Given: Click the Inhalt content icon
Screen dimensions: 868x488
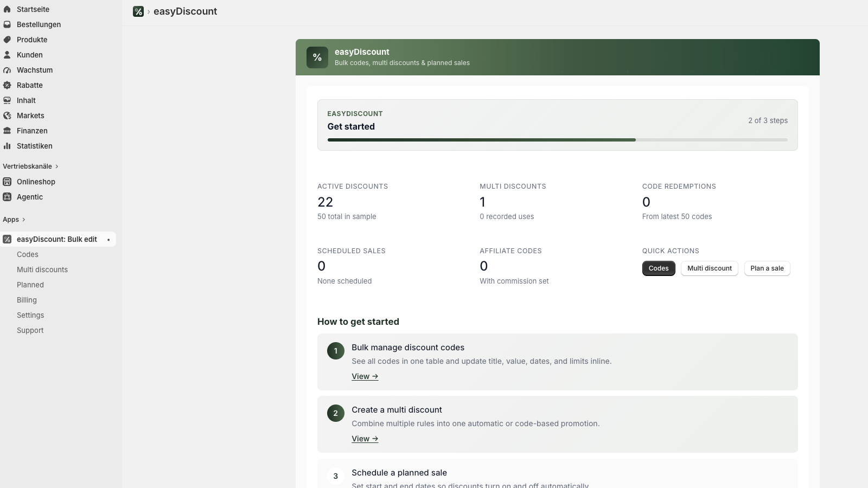Looking at the screenshot, I should 7,100.
